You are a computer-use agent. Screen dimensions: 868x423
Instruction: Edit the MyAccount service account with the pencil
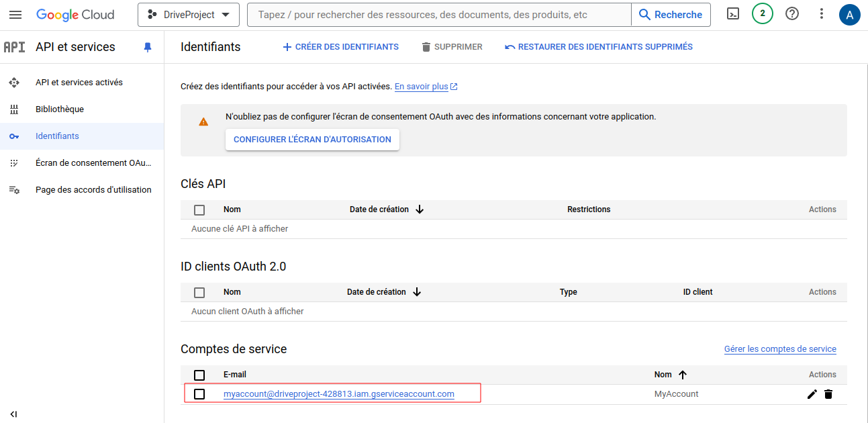pos(812,394)
